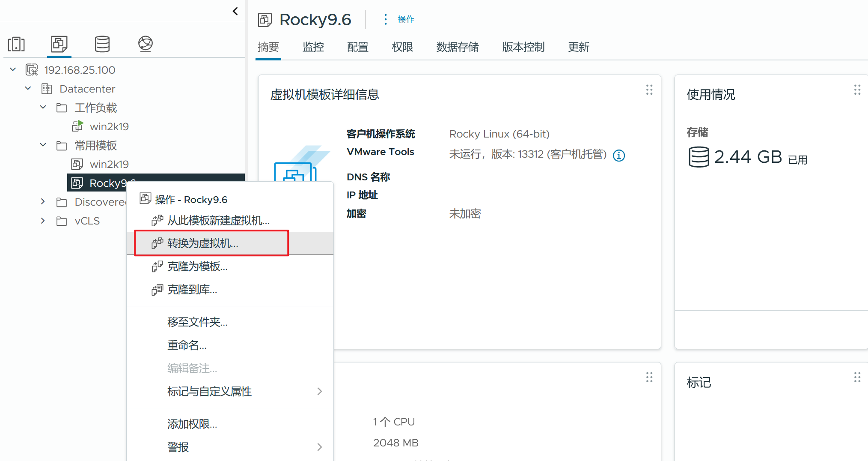Open the Networking inventory view icon

point(146,44)
